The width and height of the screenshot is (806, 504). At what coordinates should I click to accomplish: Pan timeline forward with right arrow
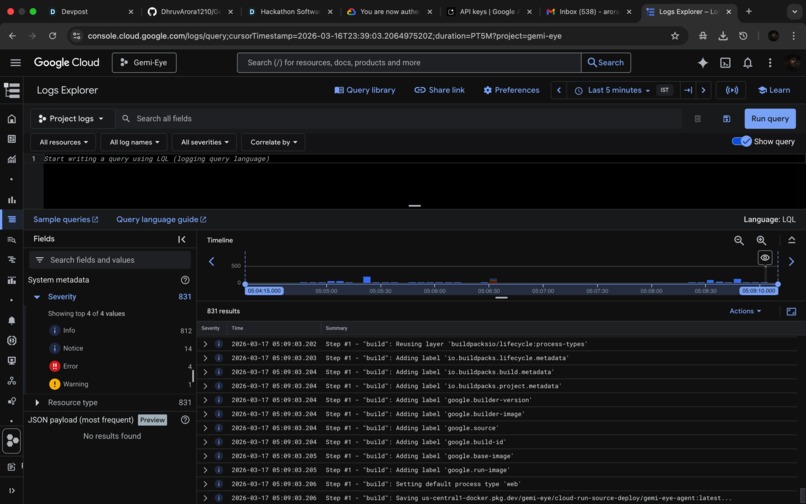click(791, 261)
